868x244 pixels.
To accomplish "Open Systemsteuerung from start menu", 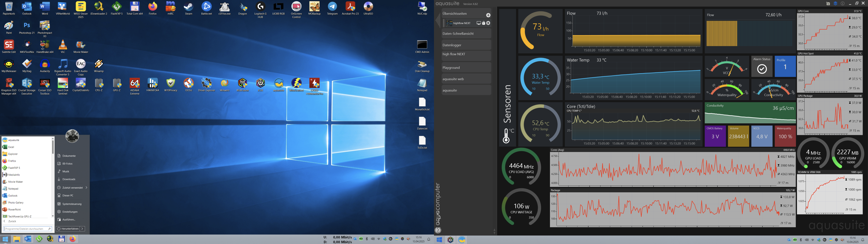I will click(72, 204).
